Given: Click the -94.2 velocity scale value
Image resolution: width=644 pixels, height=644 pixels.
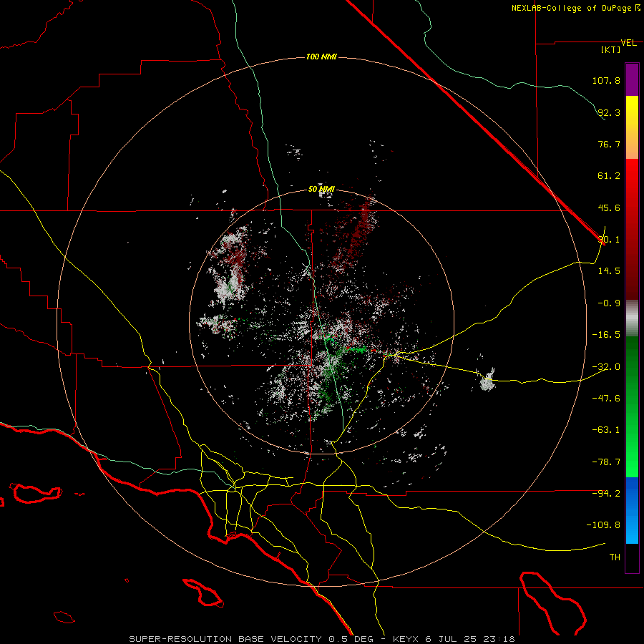Looking at the screenshot, I should pos(606,494).
